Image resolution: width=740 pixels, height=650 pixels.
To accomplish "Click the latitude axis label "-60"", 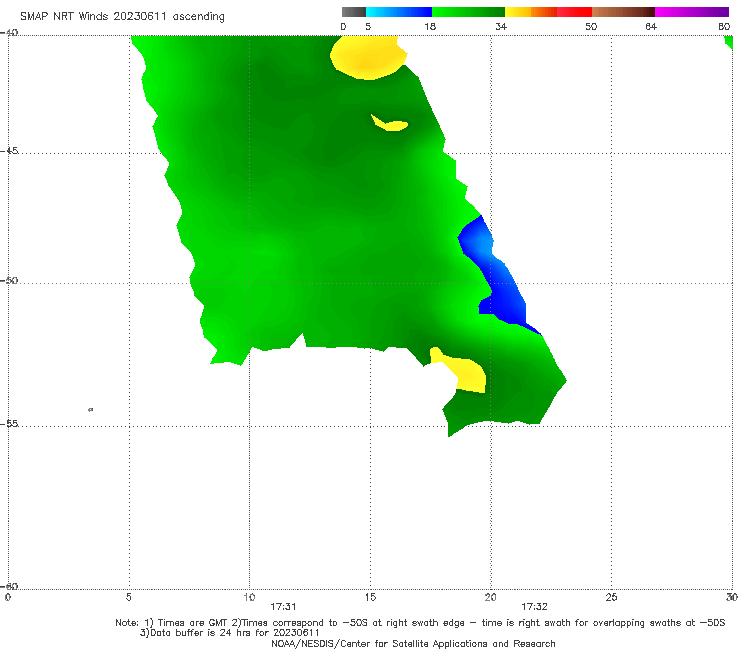I will (9, 586).
